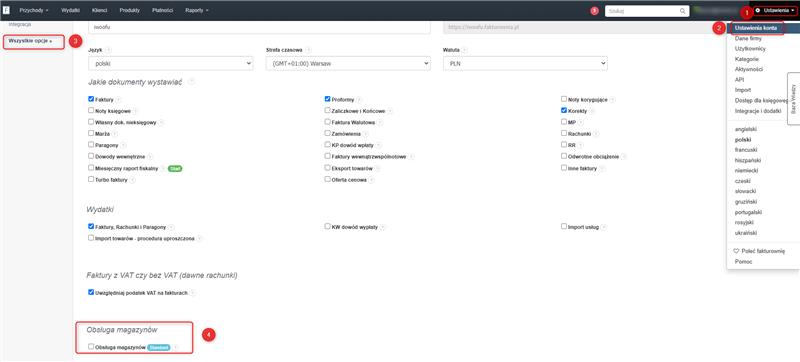This screenshot has width=800, height=362.
Task: Click the gear icon beside Ustawienia
Action: coord(758,10)
